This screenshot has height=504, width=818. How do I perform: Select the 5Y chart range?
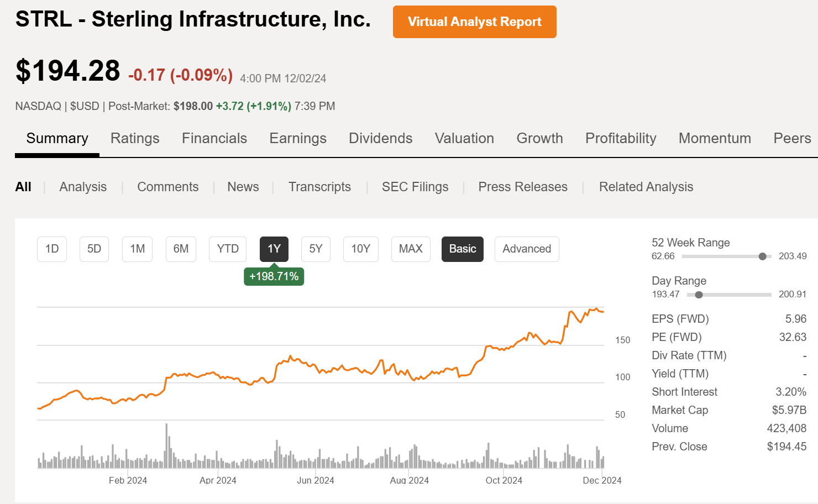[x=316, y=249]
